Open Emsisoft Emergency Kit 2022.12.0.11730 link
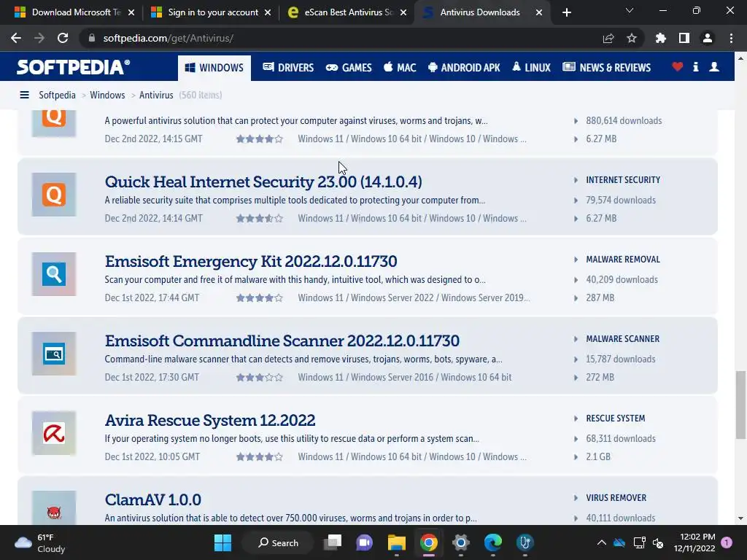 251,262
